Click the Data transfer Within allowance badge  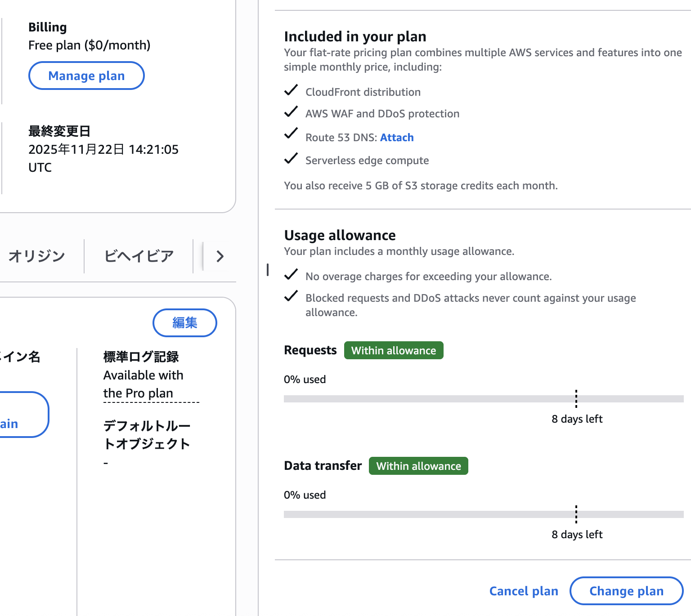click(x=418, y=466)
